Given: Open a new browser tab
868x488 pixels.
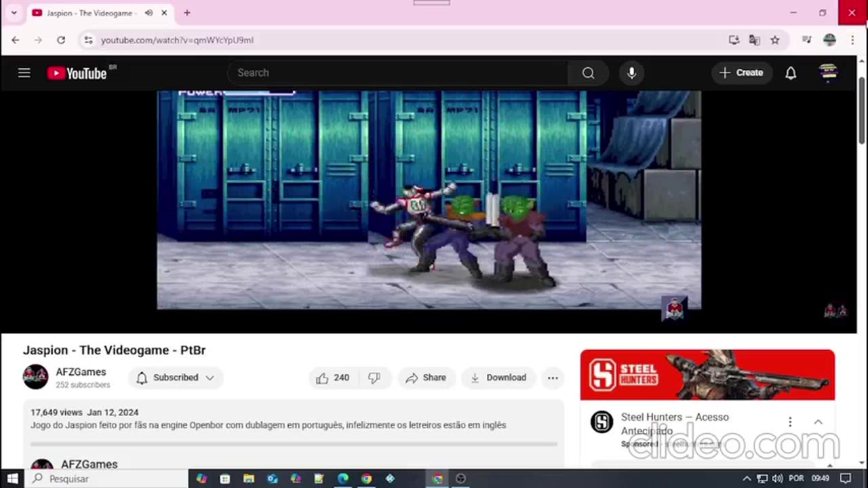Looking at the screenshot, I should tap(187, 13).
